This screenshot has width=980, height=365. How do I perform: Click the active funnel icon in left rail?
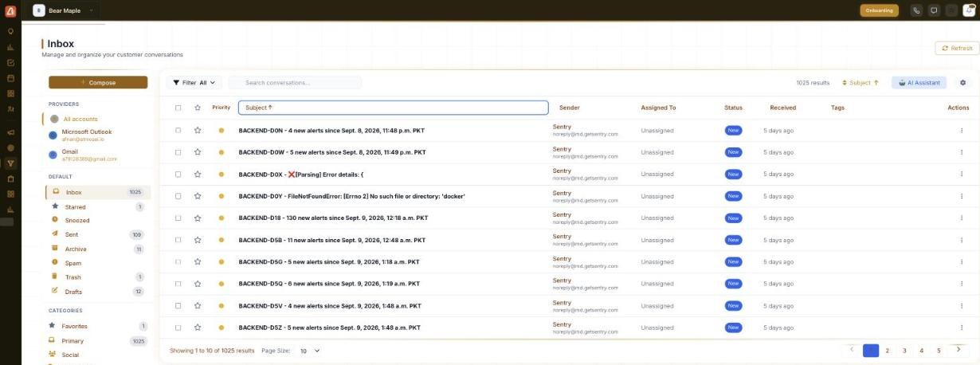(x=10, y=163)
